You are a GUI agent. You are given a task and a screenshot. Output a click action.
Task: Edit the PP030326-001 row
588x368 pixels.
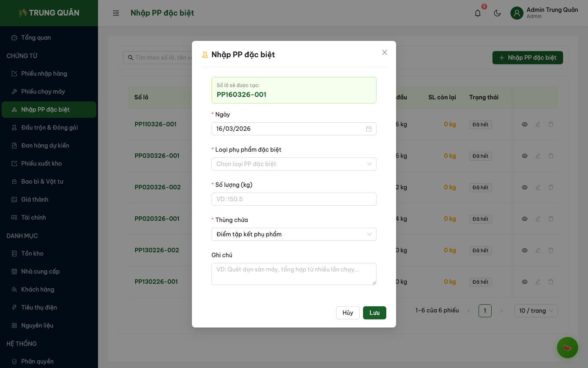click(x=538, y=156)
